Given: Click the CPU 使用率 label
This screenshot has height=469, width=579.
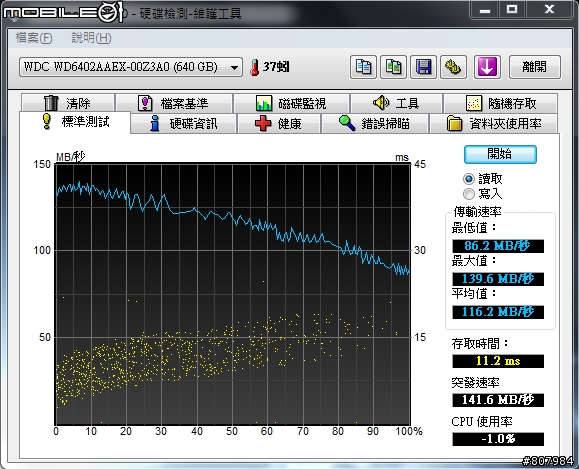Looking at the screenshot, I should click(x=482, y=422).
